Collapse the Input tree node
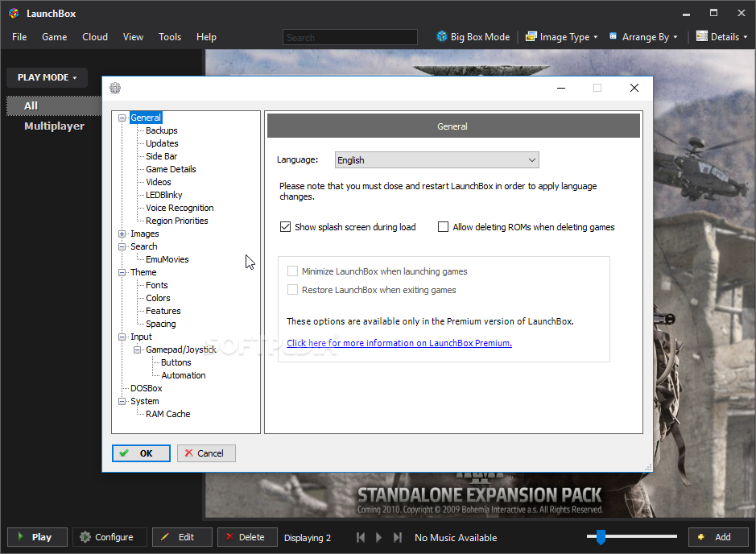 pyautogui.click(x=122, y=337)
